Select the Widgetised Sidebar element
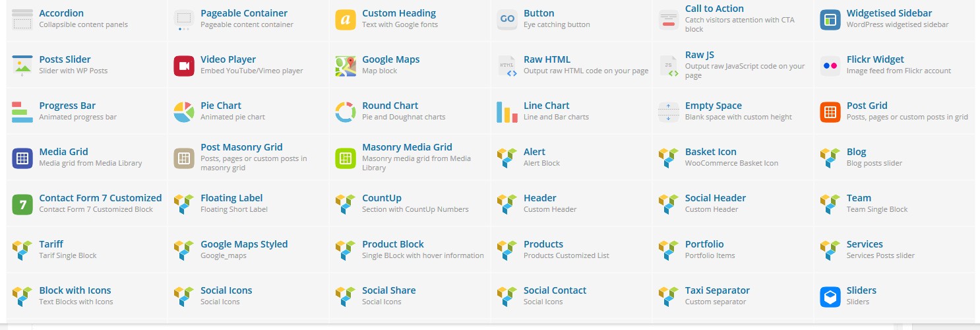The width and height of the screenshot is (980, 330). pyautogui.click(x=895, y=18)
